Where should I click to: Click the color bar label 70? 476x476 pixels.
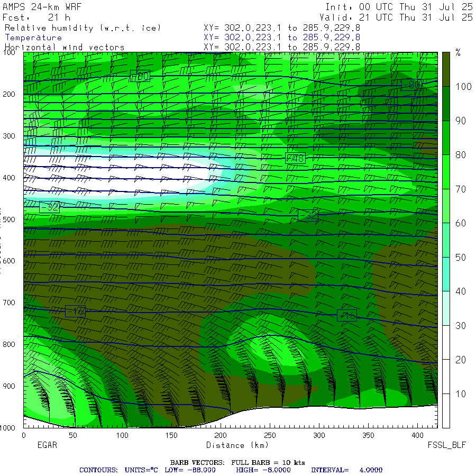pyautogui.click(x=461, y=189)
